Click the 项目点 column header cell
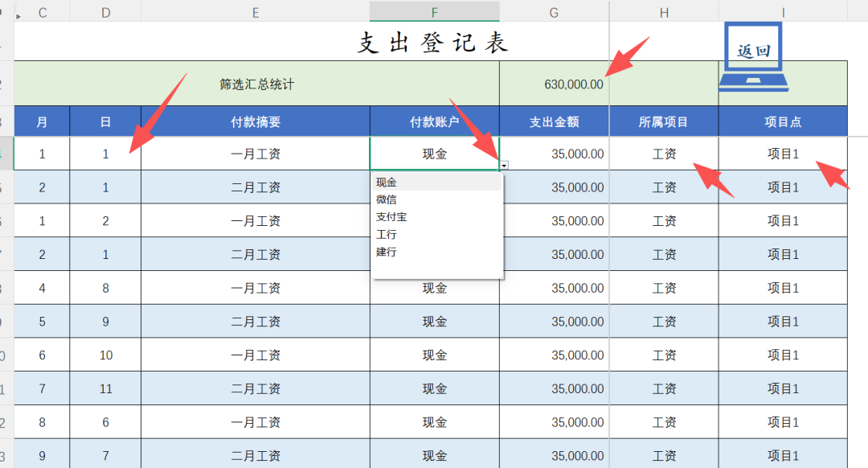The height and width of the screenshot is (468, 868). (x=783, y=122)
